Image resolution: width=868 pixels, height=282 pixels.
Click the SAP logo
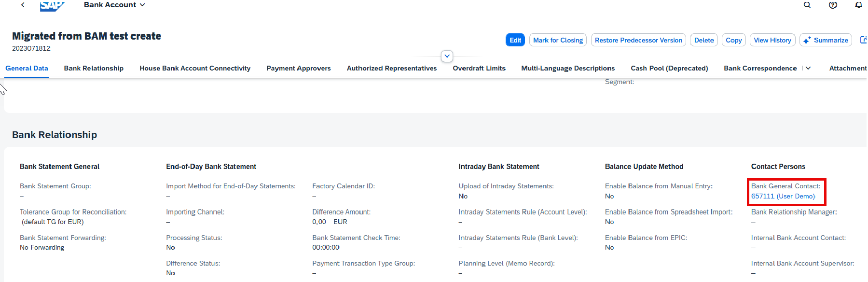point(52,5)
